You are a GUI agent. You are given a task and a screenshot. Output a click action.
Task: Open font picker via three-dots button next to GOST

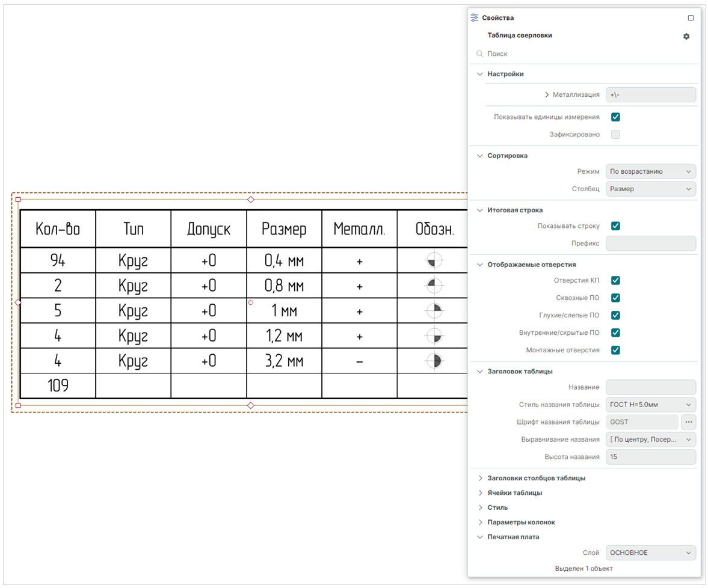pyautogui.click(x=688, y=422)
